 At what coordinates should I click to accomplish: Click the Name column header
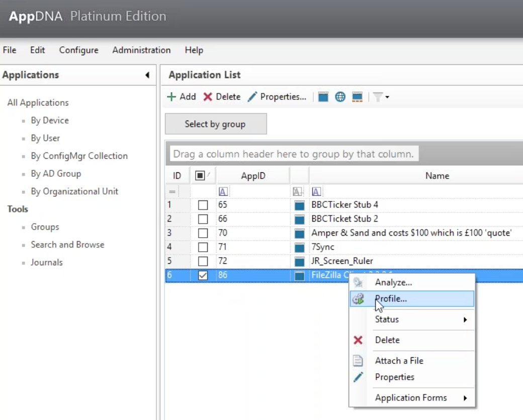(437, 175)
